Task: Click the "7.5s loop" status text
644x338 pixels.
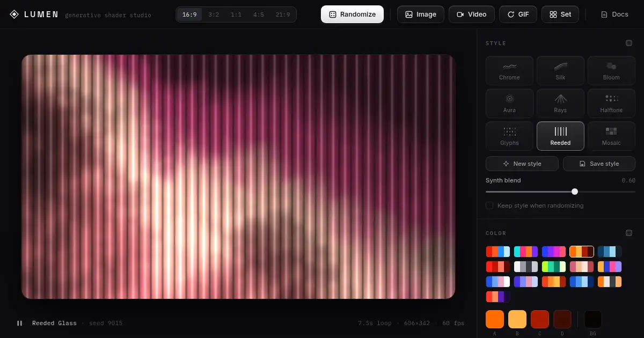Action: pos(376,323)
